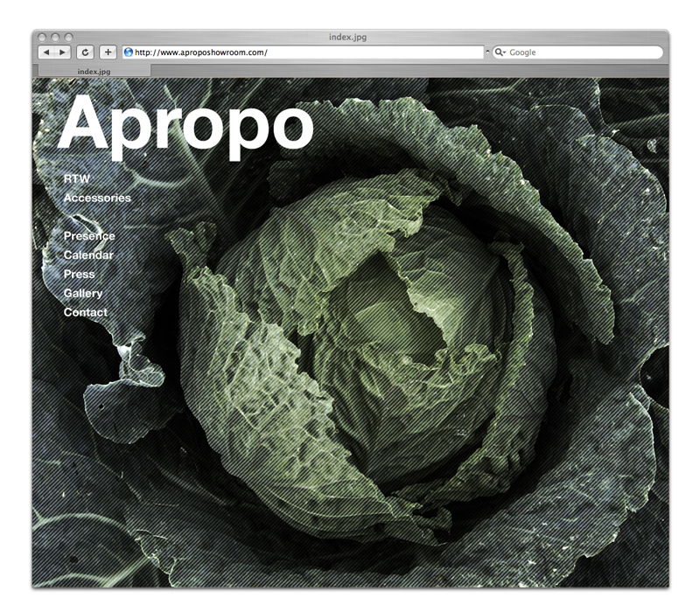Visit the Press section

point(79,274)
